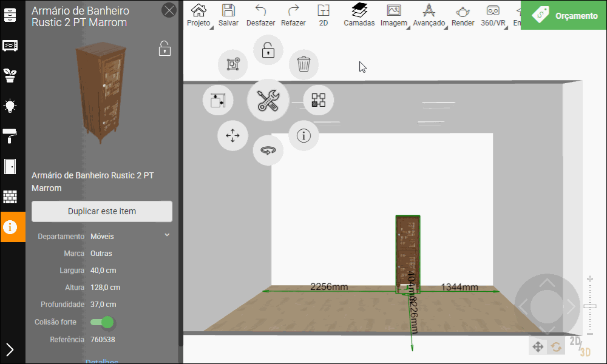Open the Detalhes link
Viewport: 607px width, 364px height.
point(102,362)
